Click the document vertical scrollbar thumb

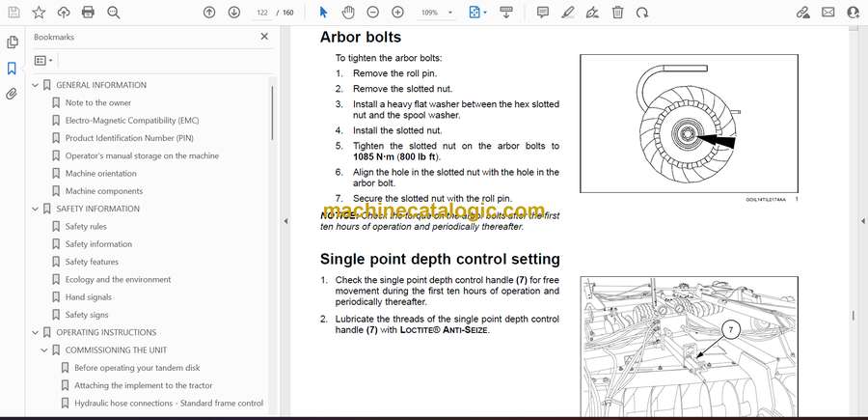coord(854,315)
